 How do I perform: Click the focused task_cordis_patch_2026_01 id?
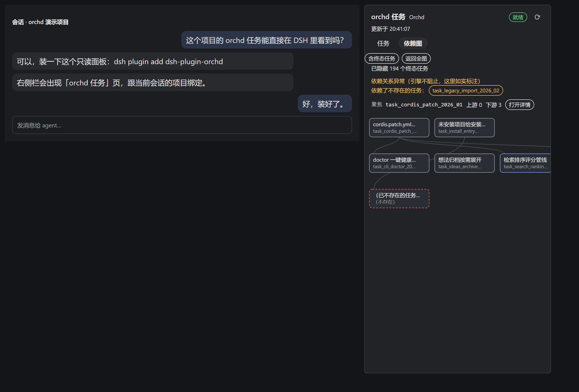(x=424, y=105)
